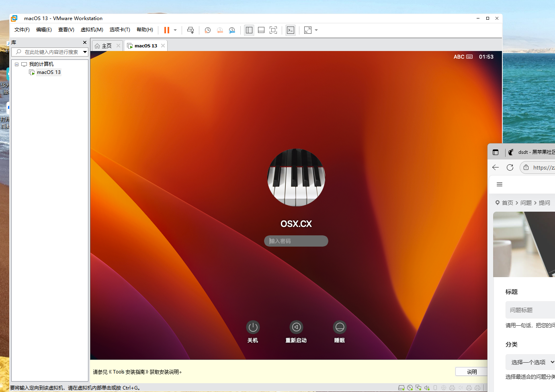Open the 虚拟机(M) menu

point(92,30)
